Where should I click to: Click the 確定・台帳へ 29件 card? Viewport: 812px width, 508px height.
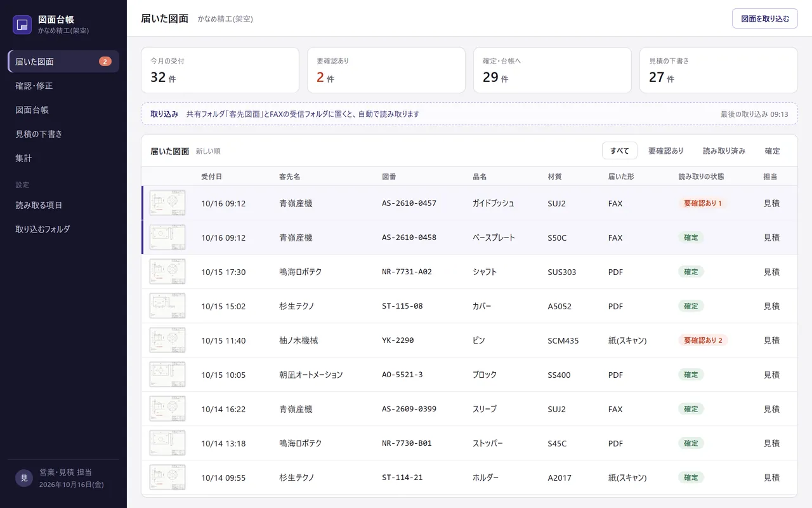click(553, 70)
